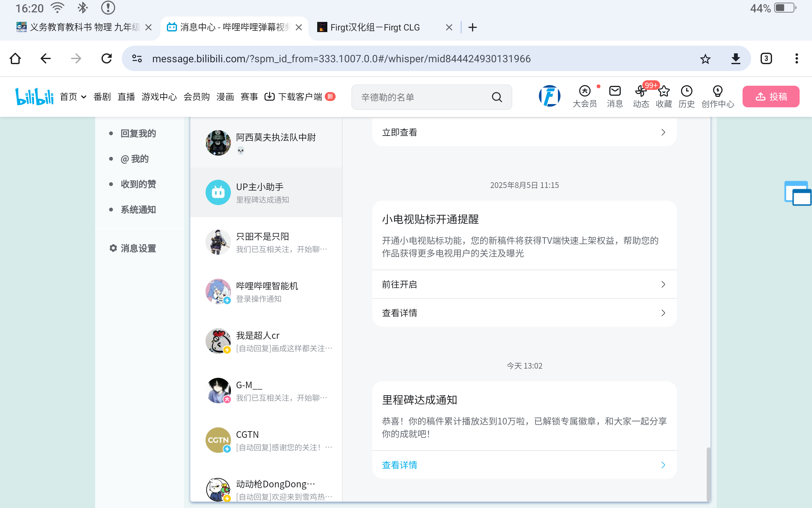Click the message panel scrollbar
812x508 pixels.
(x=709, y=474)
